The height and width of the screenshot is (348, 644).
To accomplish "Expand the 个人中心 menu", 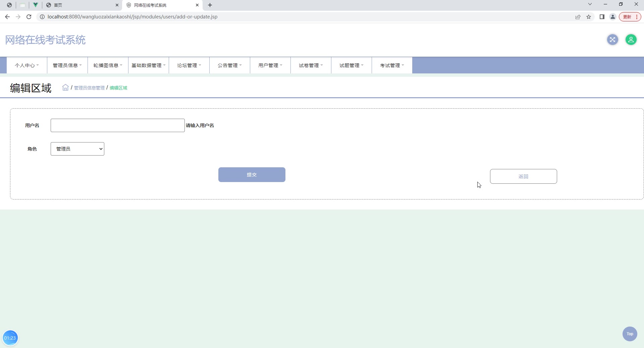I will (27, 65).
